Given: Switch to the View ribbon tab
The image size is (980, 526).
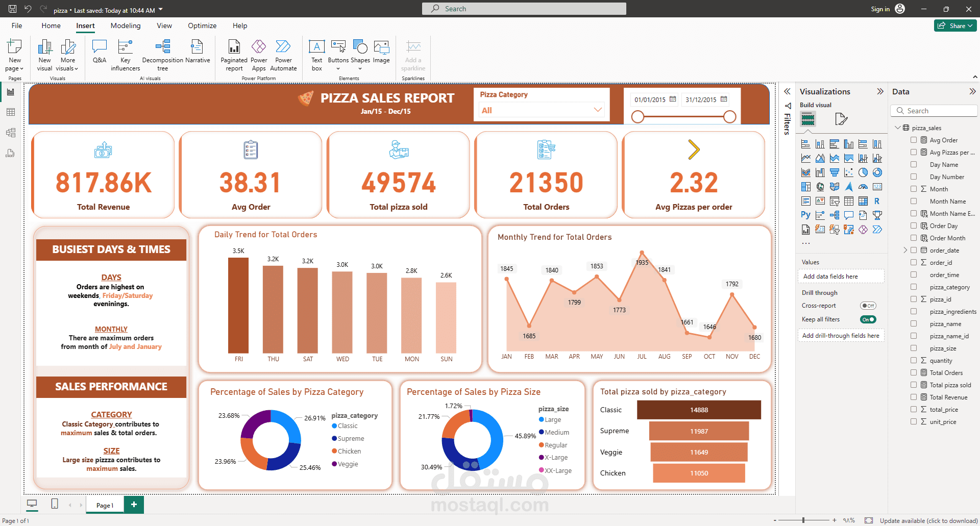Looking at the screenshot, I should (164, 26).
